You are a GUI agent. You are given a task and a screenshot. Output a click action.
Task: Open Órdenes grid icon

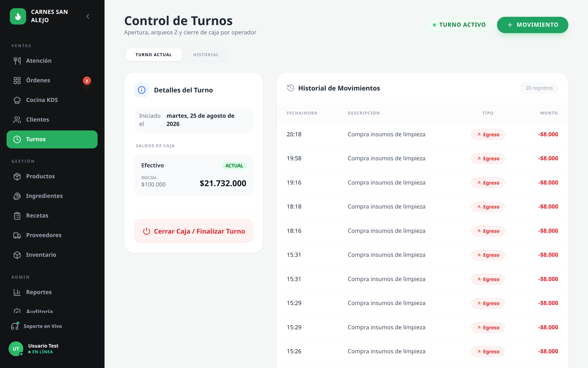coord(17,80)
